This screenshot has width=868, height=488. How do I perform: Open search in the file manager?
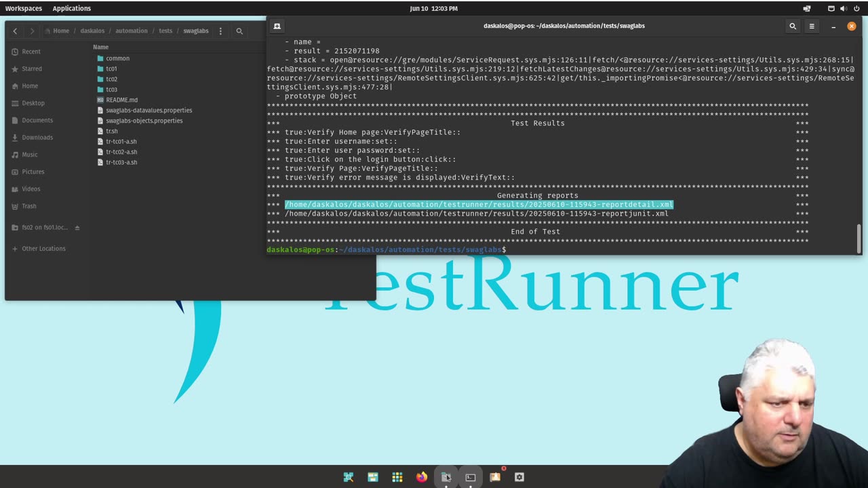coord(239,30)
